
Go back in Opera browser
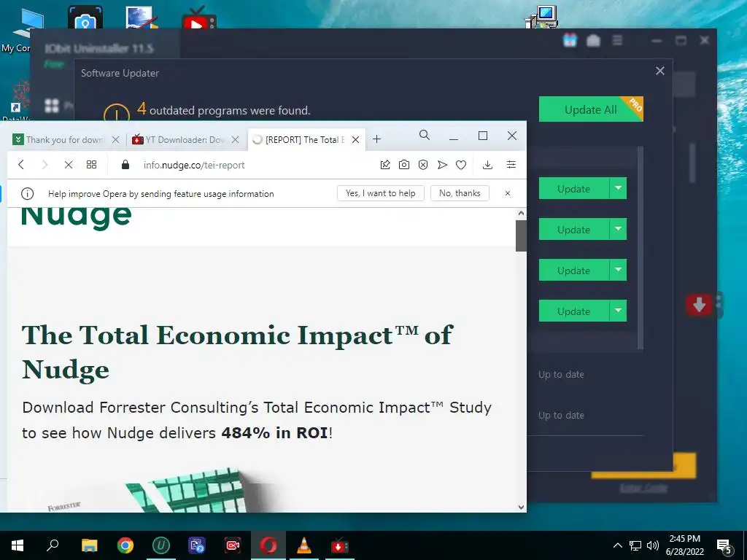point(21,165)
